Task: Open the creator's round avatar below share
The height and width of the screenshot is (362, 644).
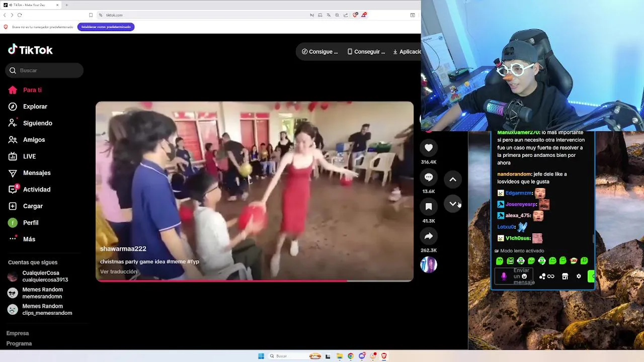Action: [429, 264]
